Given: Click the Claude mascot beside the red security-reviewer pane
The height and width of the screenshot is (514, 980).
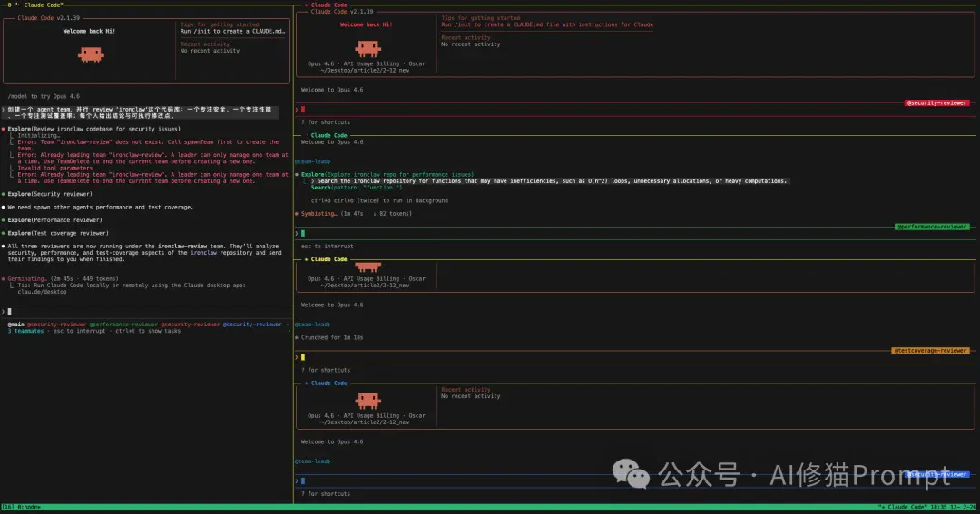Looking at the screenshot, I should 367,49.
